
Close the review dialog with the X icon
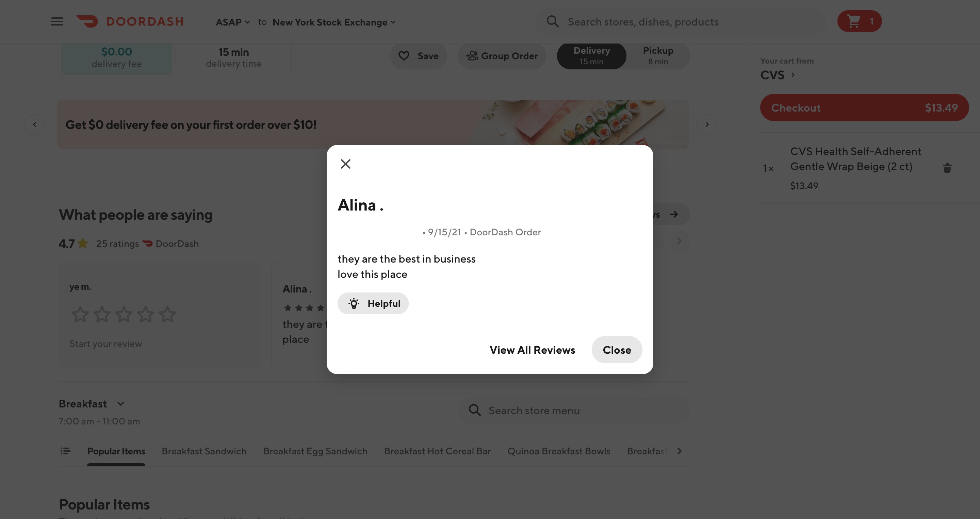[x=345, y=164]
